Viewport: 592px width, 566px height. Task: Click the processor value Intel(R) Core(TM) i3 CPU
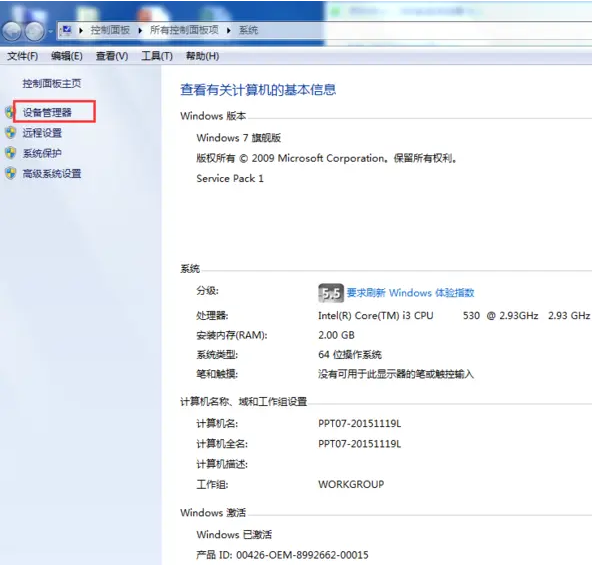376,316
